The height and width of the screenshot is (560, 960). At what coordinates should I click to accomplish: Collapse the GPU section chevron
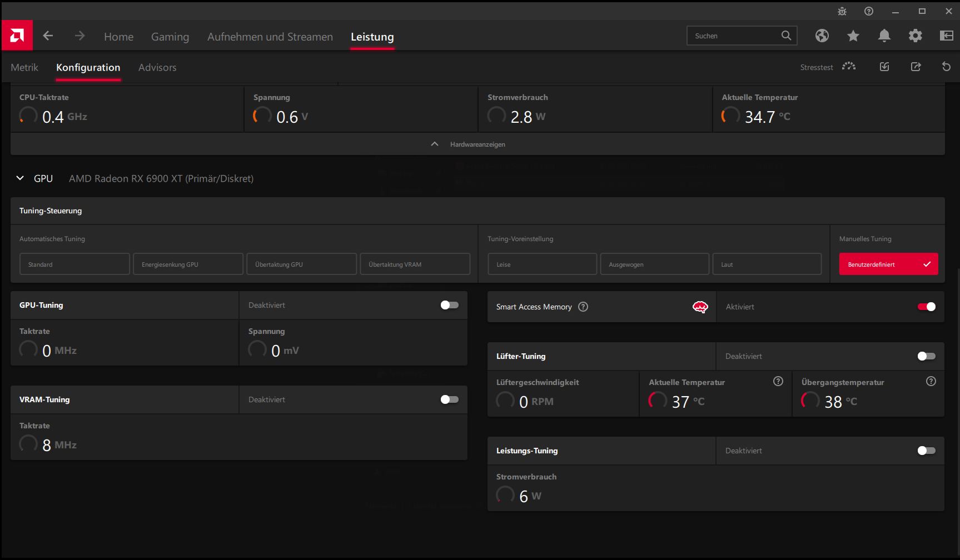point(20,178)
